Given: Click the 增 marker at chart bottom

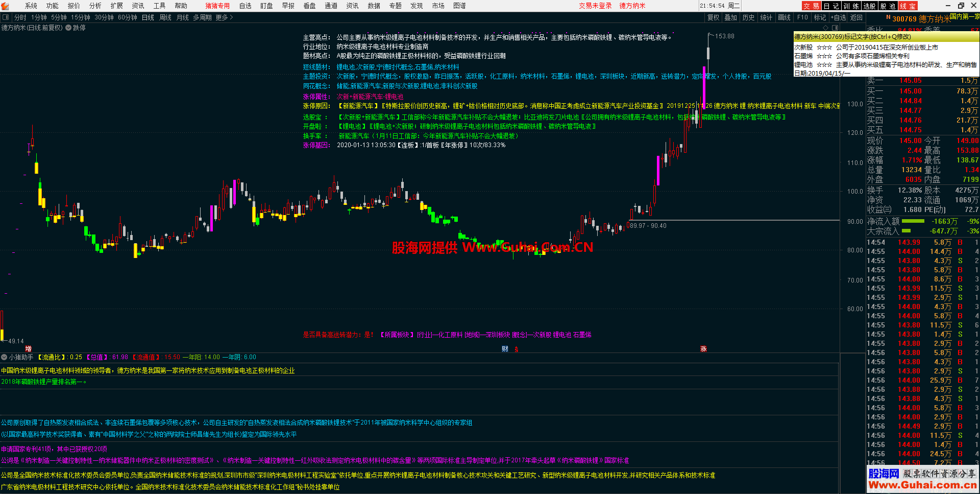Looking at the screenshot, I should point(28,349).
